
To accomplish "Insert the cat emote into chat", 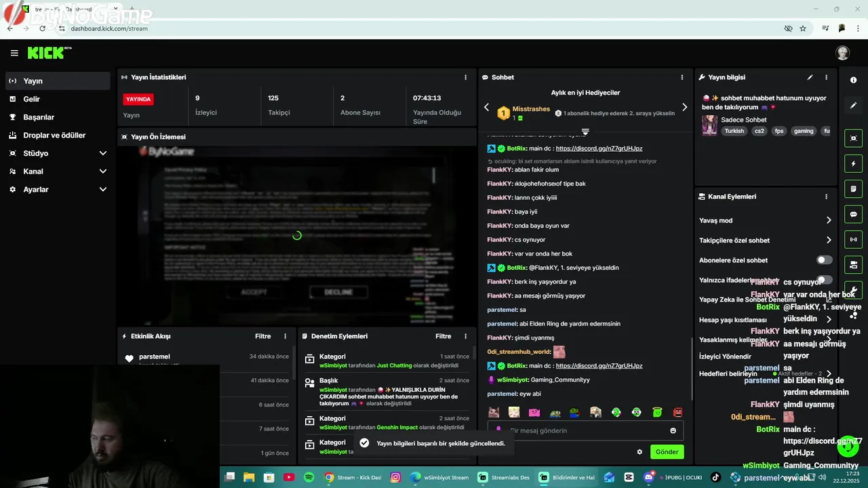I will point(494,412).
